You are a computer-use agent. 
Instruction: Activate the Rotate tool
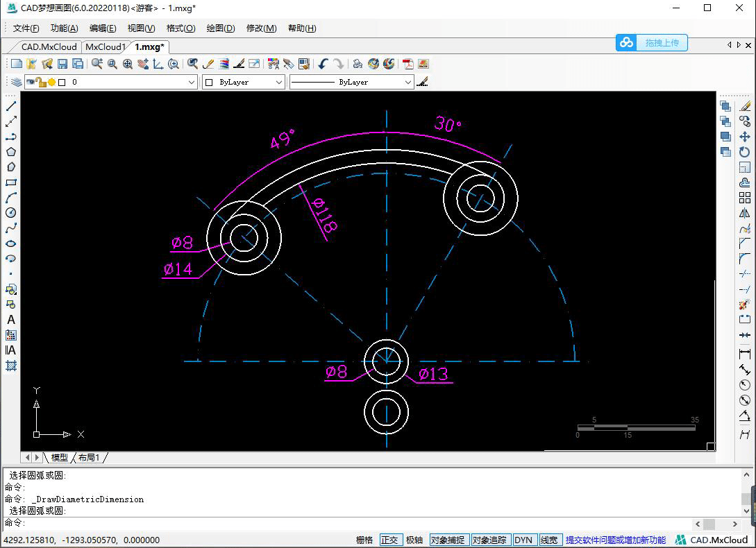(745, 152)
